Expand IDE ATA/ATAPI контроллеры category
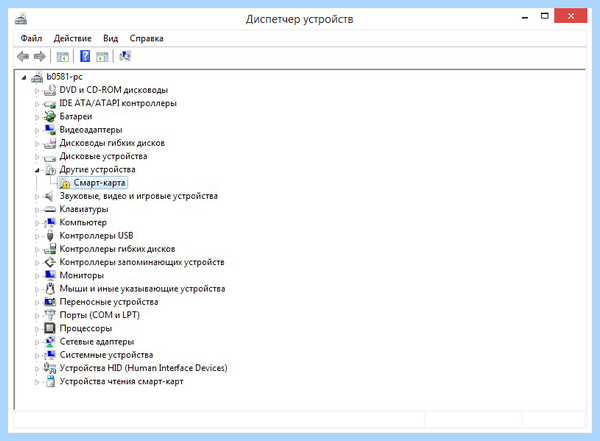The image size is (600, 441). point(37,104)
